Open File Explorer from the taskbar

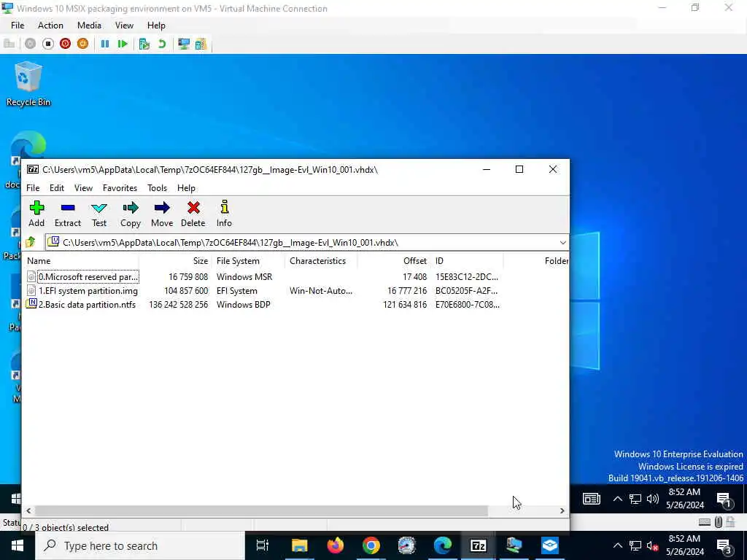300,545
